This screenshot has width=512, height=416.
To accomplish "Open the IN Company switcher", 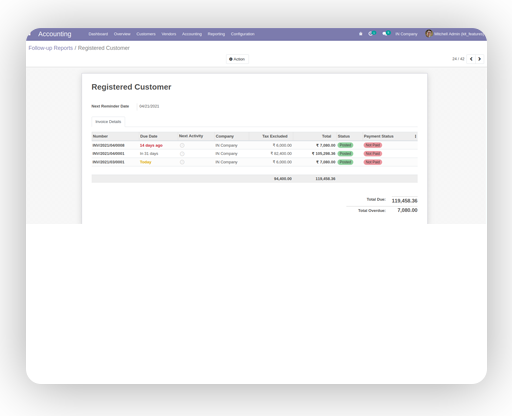I will click(x=406, y=34).
